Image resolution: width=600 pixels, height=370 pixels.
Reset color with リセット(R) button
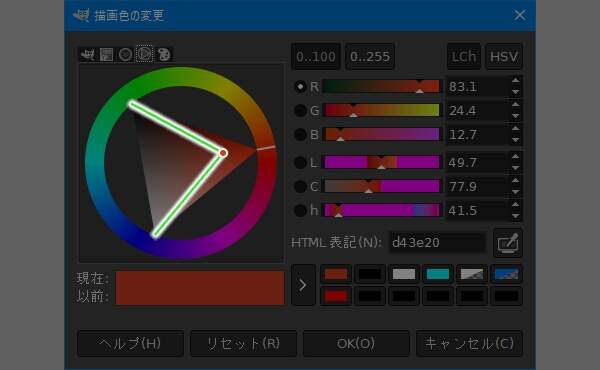(x=243, y=344)
